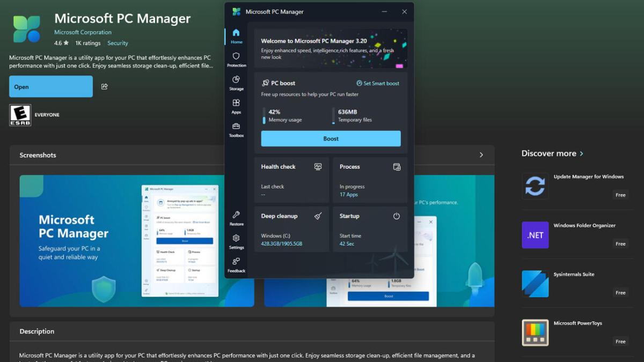
Task: Open Settings gear in PC Manager sidebar
Action: pos(236,242)
